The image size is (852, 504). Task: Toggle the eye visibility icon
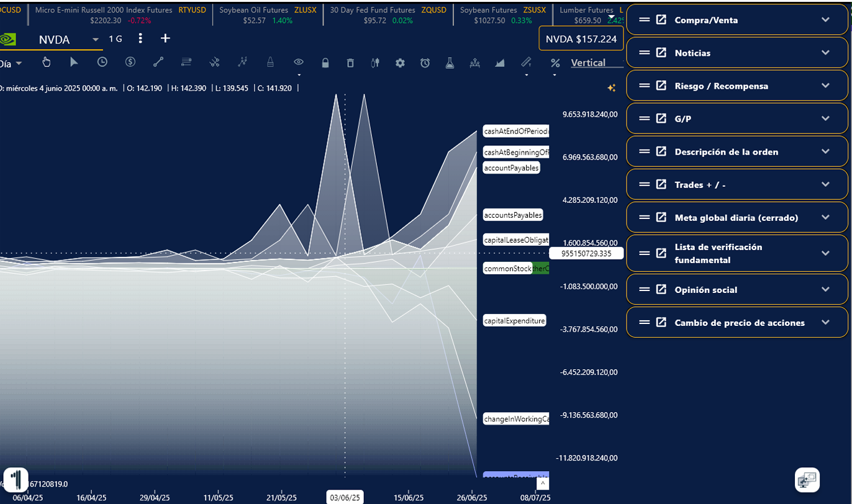tap(299, 63)
